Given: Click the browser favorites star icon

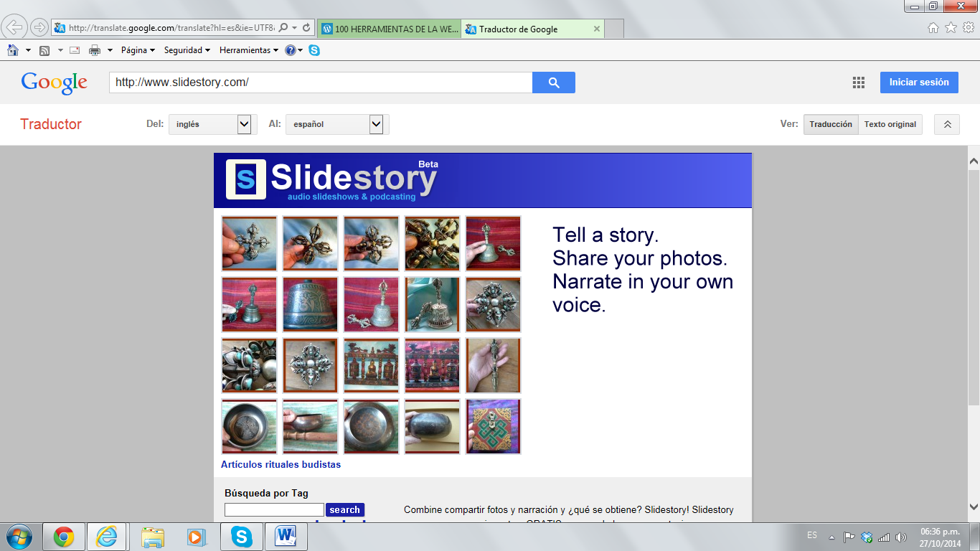Looking at the screenshot, I should pyautogui.click(x=951, y=28).
